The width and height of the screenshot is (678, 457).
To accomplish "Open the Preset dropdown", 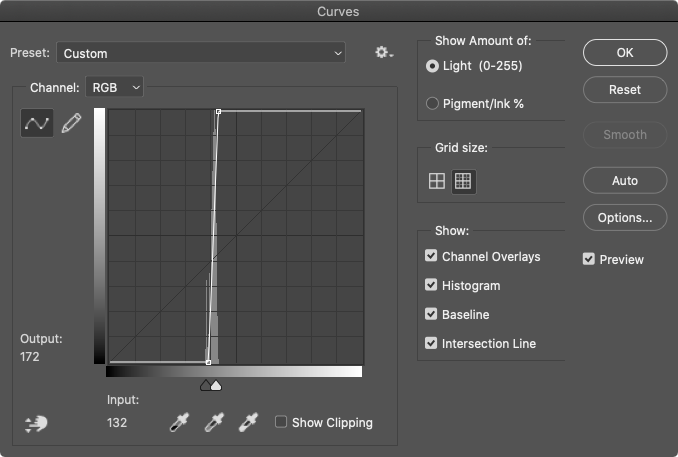I will pyautogui.click(x=201, y=53).
